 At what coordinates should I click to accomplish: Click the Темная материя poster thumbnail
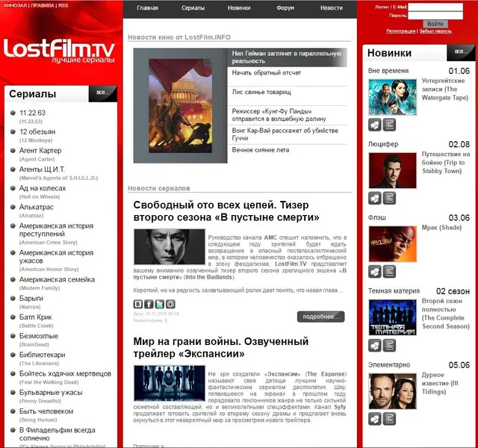coord(392,317)
